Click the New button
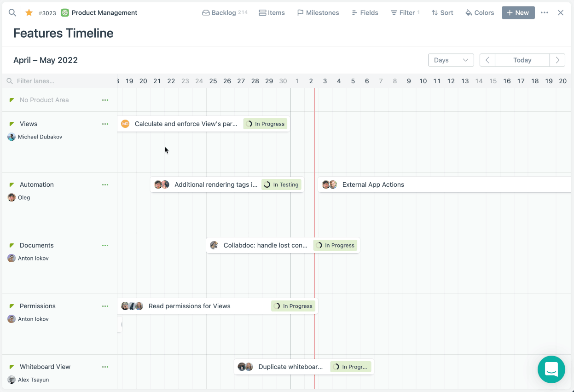Image resolution: width=574 pixels, height=392 pixels. (518, 13)
